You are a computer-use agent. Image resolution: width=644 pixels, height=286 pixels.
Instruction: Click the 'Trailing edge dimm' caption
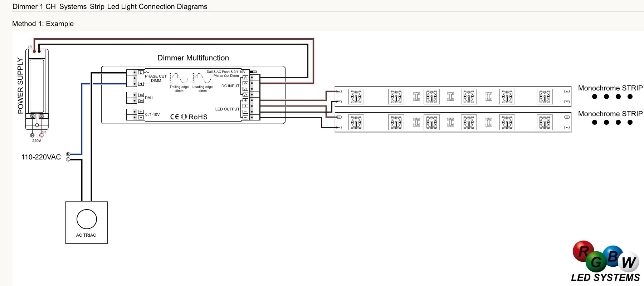click(179, 89)
